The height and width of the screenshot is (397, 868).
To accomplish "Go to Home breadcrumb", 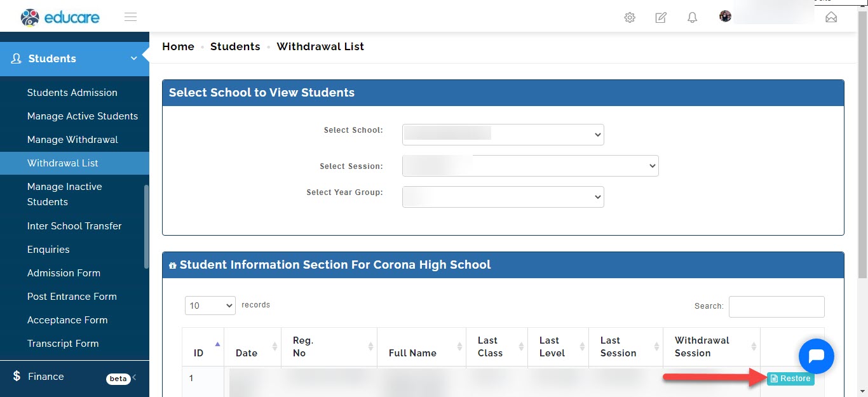I will click(178, 46).
